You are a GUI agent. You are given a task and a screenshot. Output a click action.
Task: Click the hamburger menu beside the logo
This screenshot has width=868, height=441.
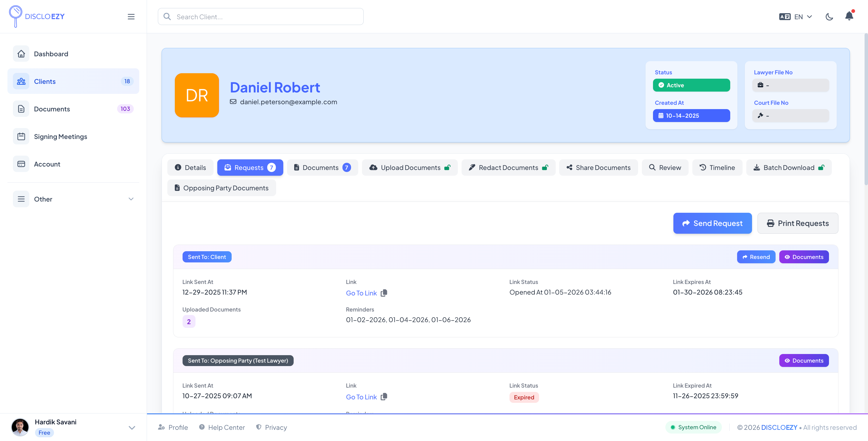point(131,17)
